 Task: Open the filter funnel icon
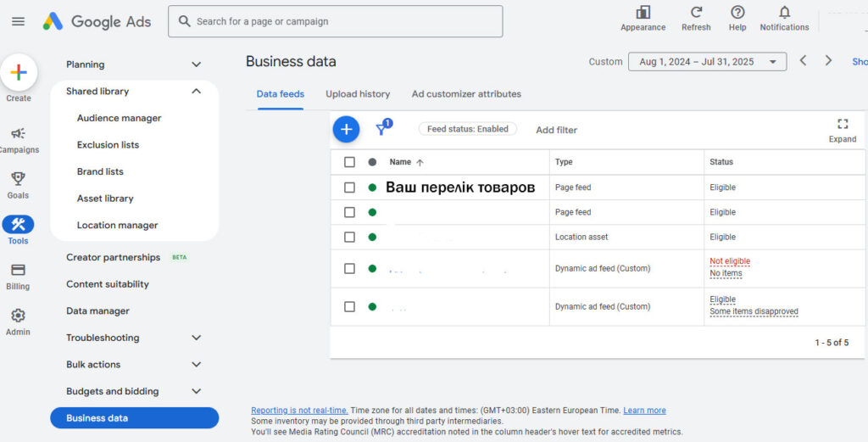point(382,129)
